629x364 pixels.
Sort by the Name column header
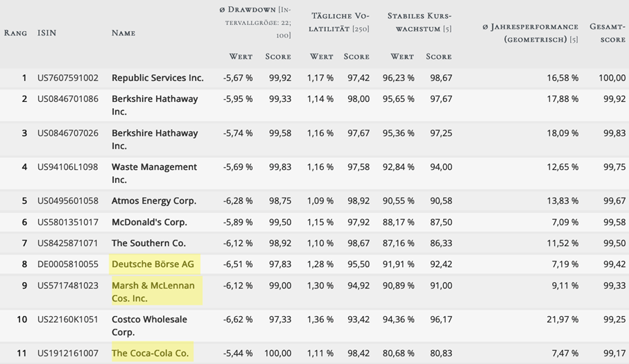click(x=123, y=33)
